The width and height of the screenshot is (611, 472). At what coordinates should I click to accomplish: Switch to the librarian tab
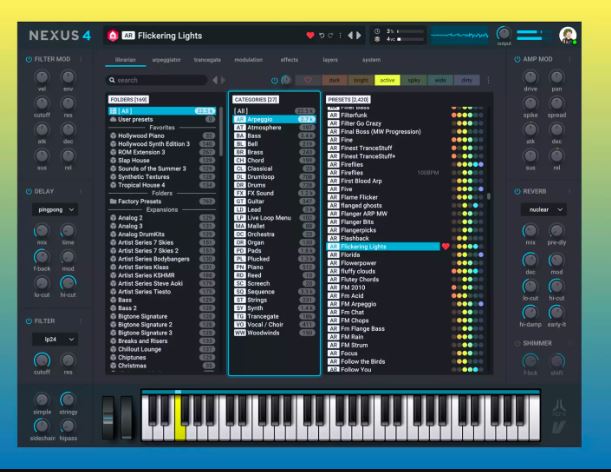pyautogui.click(x=125, y=60)
